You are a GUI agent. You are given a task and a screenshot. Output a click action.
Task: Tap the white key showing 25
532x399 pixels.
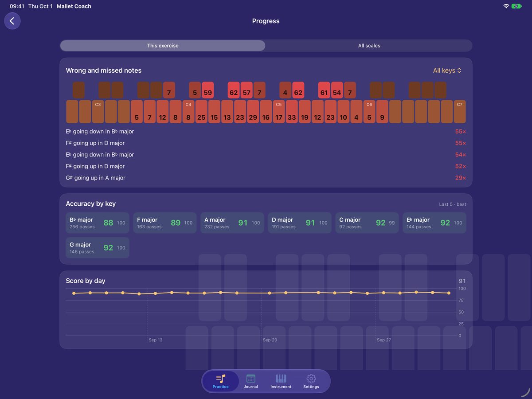(201, 111)
